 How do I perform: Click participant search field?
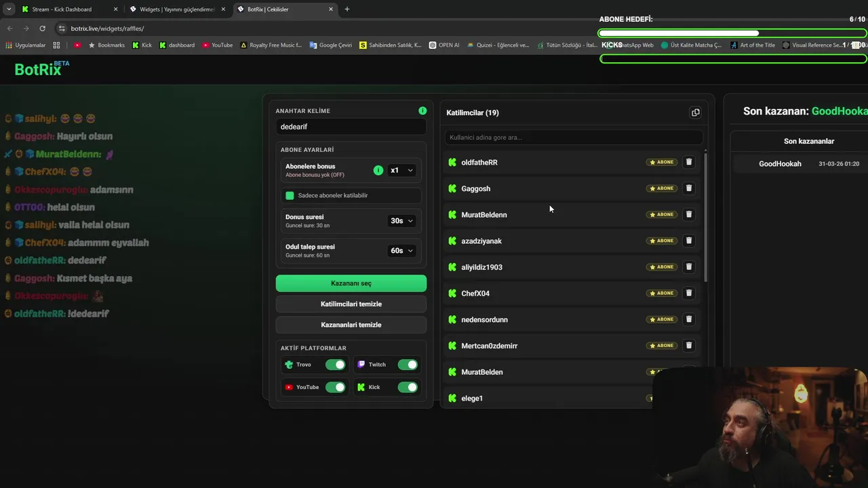(x=574, y=138)
